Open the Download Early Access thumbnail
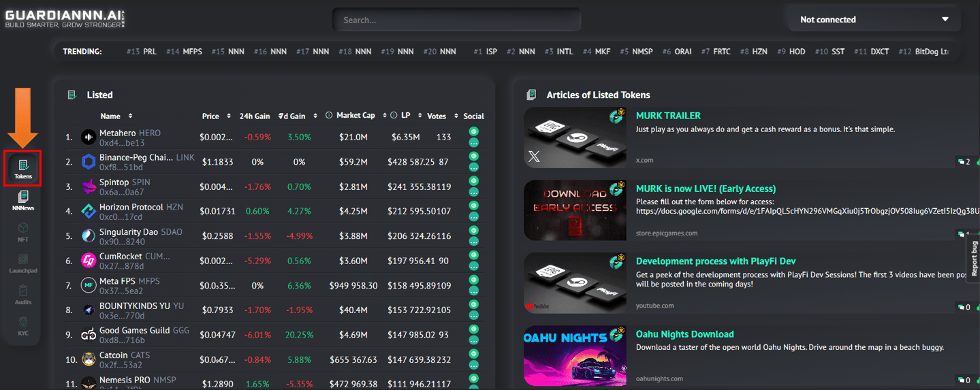This screenshot has height=390, width=980. 574,210
